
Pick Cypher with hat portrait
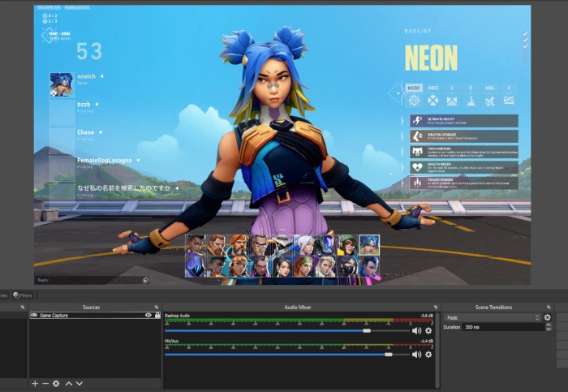282,245
